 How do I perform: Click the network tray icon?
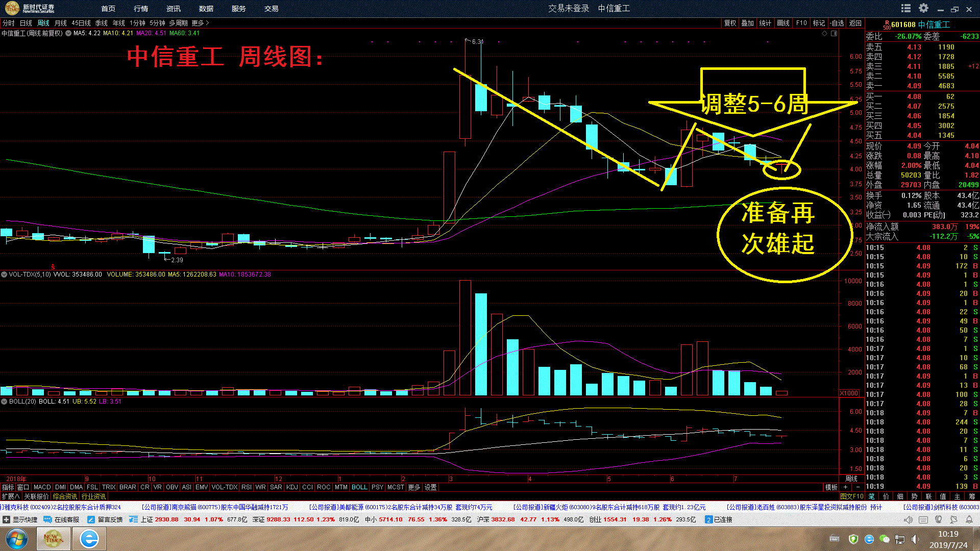coord(900,539)
